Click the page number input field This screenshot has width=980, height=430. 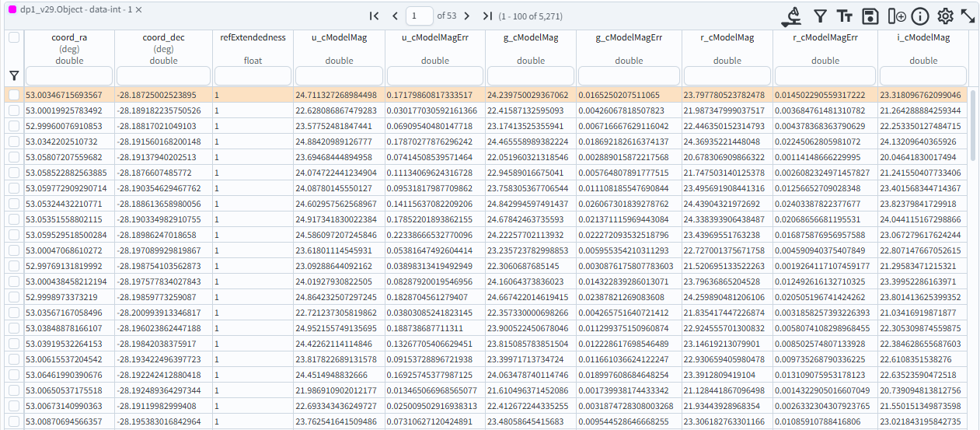point(420,16)
